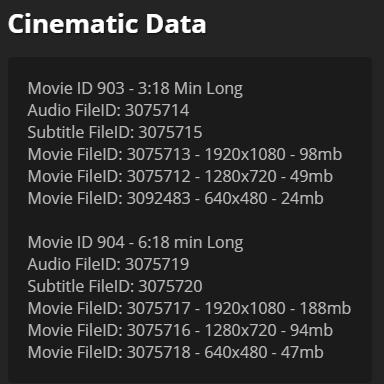Click Movie FileID 3092483 640x480 entry
The image size is (384, 384).
(x=176, y=198)
